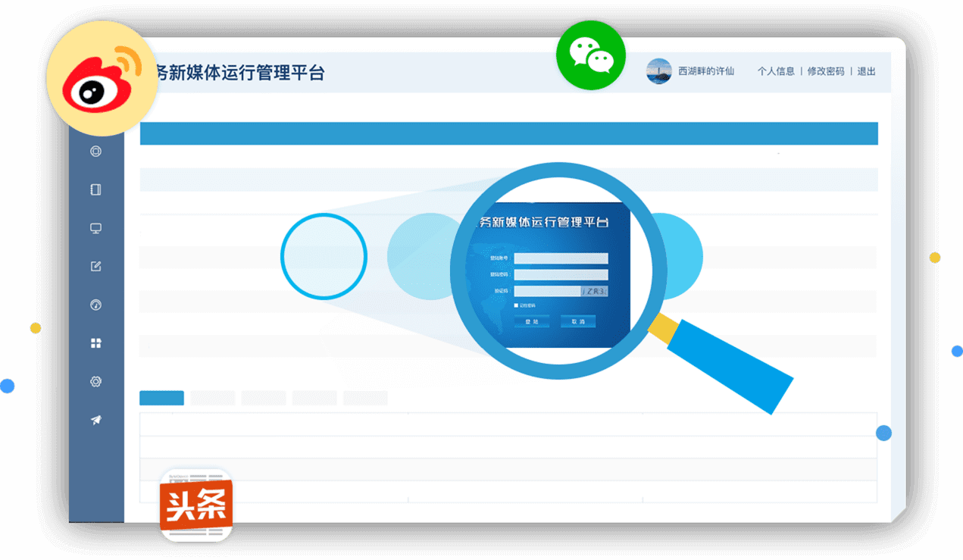Click the edit pencil icon in sidebar
963x560 pixels.
pyautogui.click(x=95, y=267)
